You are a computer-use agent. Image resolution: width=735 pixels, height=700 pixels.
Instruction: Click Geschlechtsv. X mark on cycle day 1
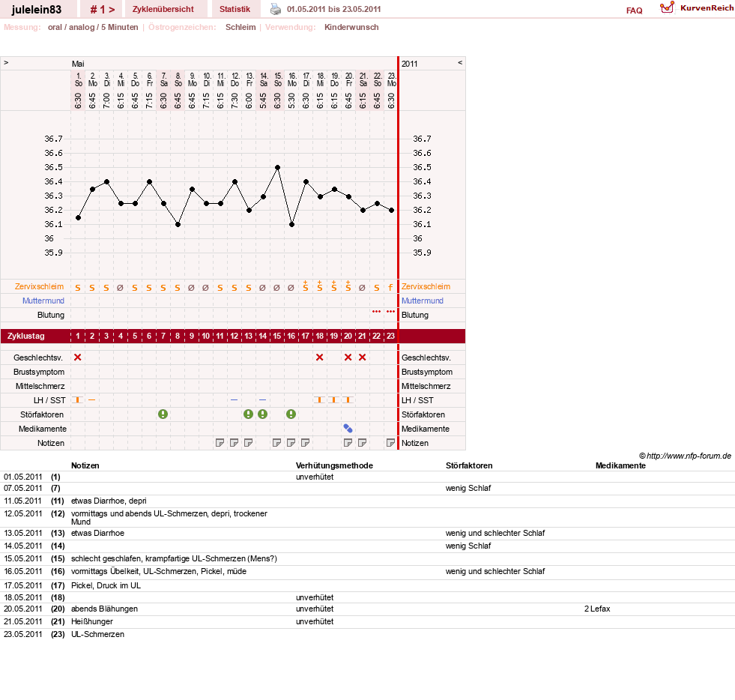click(x=78, y=357)
